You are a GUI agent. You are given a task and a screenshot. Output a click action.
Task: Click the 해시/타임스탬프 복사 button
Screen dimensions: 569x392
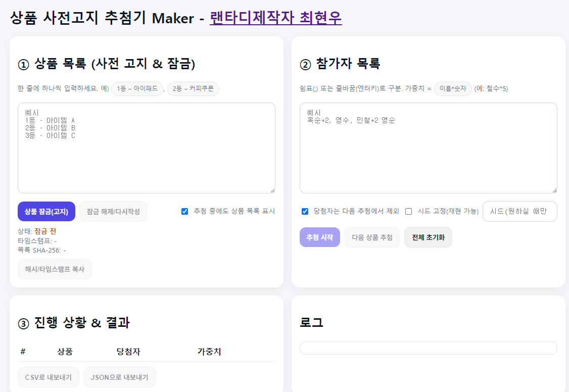(x=55, y=269)
